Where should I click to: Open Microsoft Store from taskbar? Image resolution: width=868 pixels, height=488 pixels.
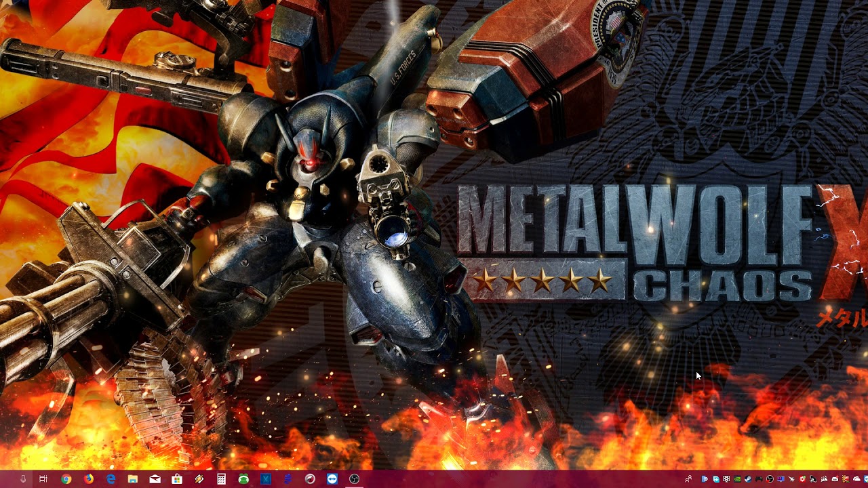click(x=177, y=479)
